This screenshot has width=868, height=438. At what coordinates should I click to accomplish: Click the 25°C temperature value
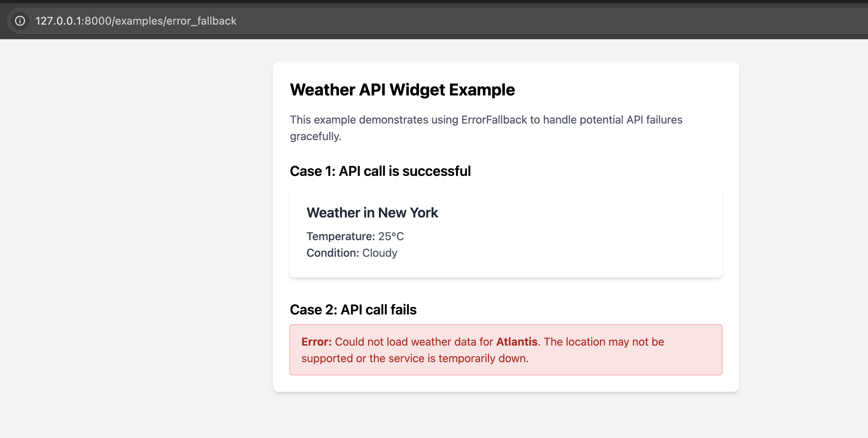tap(391, 236)
